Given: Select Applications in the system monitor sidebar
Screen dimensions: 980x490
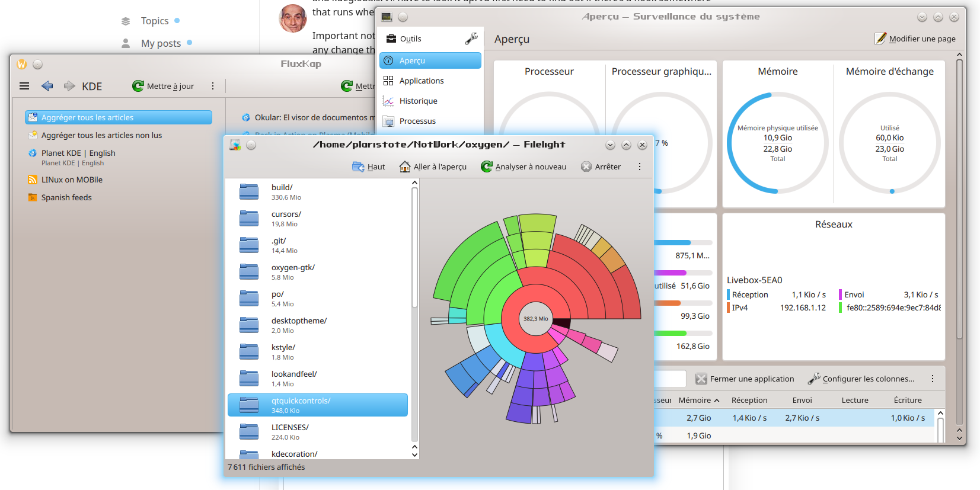Looking at the screenshot, I should tap(421, 81).
